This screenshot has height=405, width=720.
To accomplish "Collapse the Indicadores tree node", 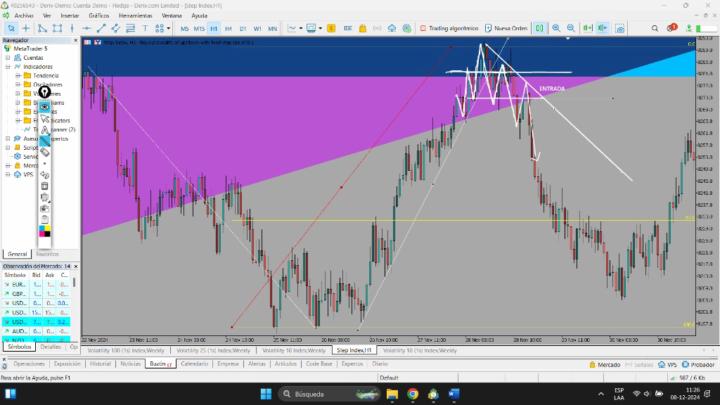I will [x=8, y=67].
